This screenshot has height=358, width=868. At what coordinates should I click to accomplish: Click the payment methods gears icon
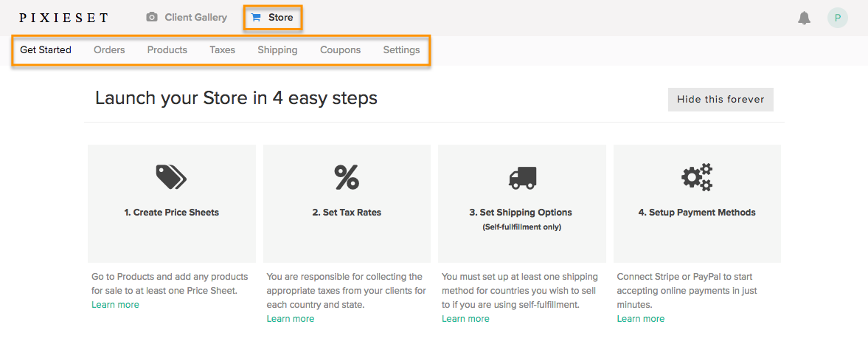[697, 176]
